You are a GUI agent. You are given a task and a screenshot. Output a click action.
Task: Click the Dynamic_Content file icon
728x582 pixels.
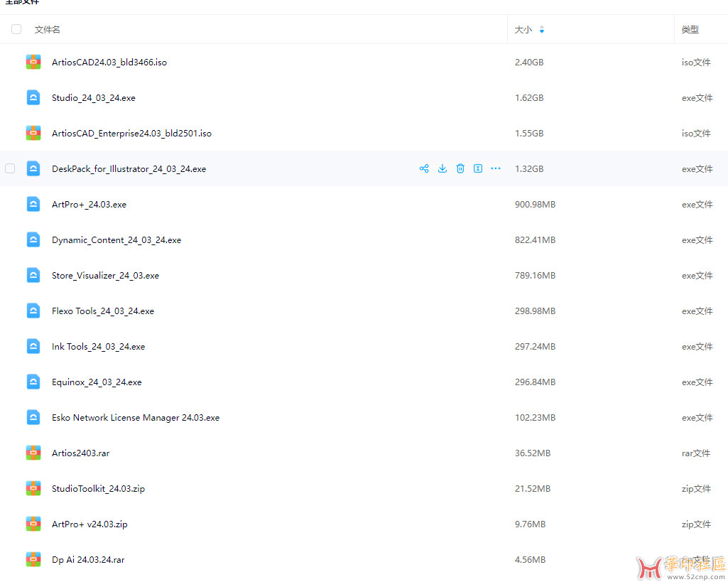pos(33,239)
